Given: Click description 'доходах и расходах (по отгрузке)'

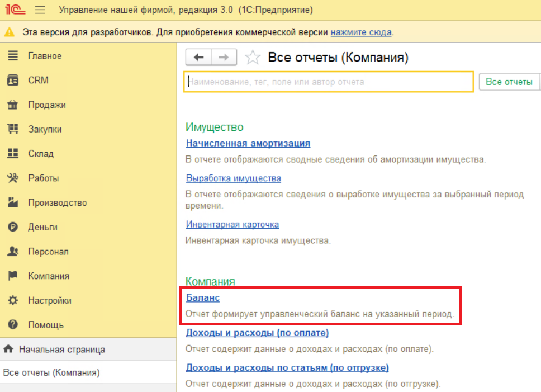Looking at the screenshot, I should (313, 384).
